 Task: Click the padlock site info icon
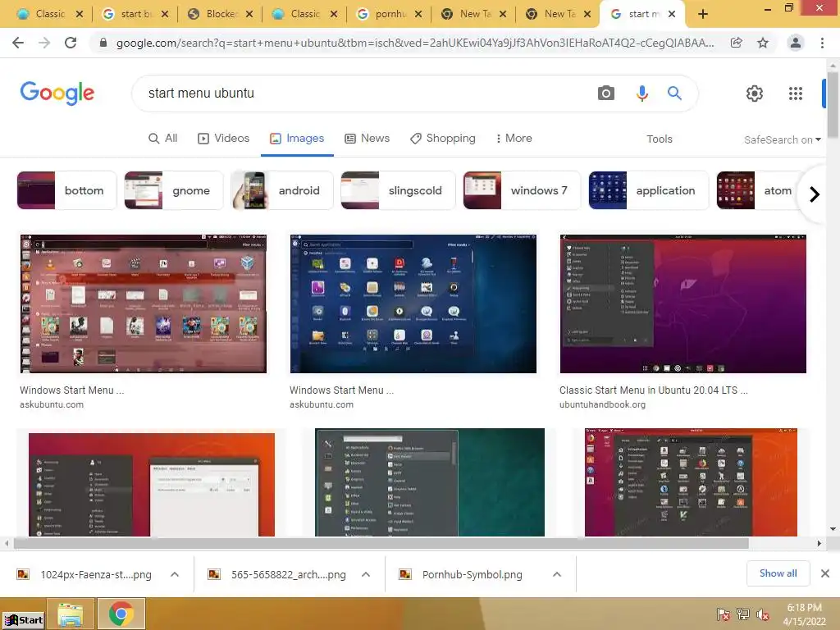(x=103, y=43)
